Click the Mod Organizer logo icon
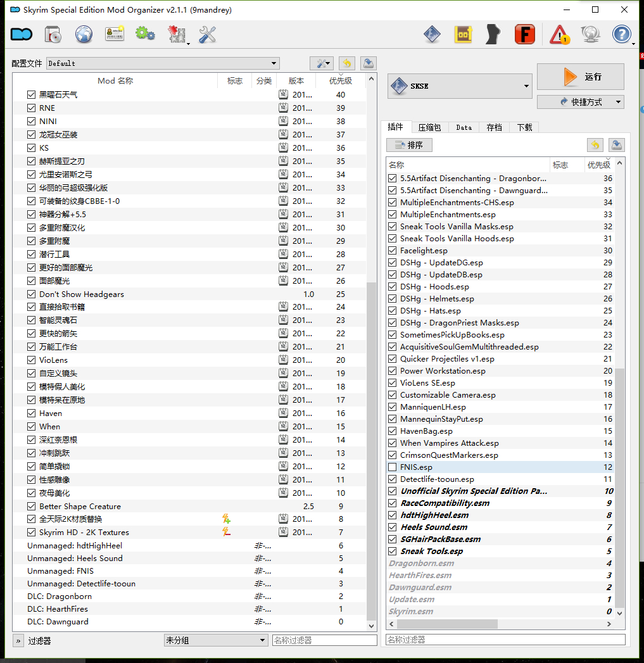This screenshot has width=644, height=663. [22, 34]
